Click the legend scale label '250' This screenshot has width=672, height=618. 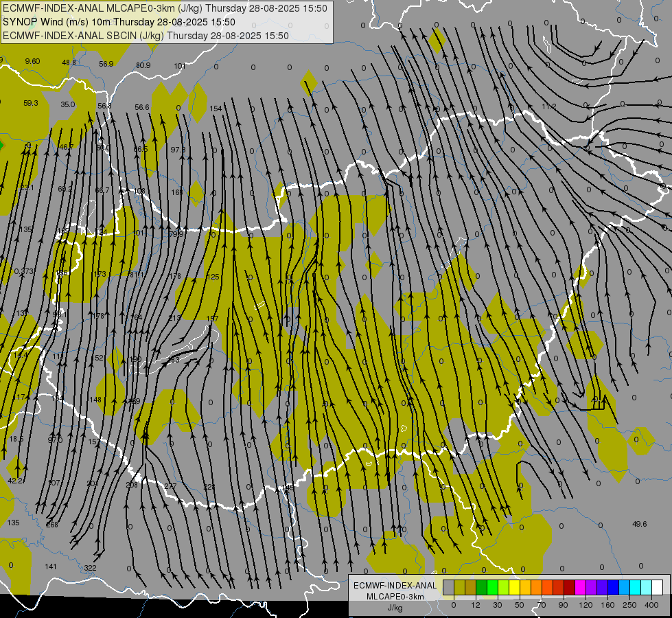[x=629, y=605]
